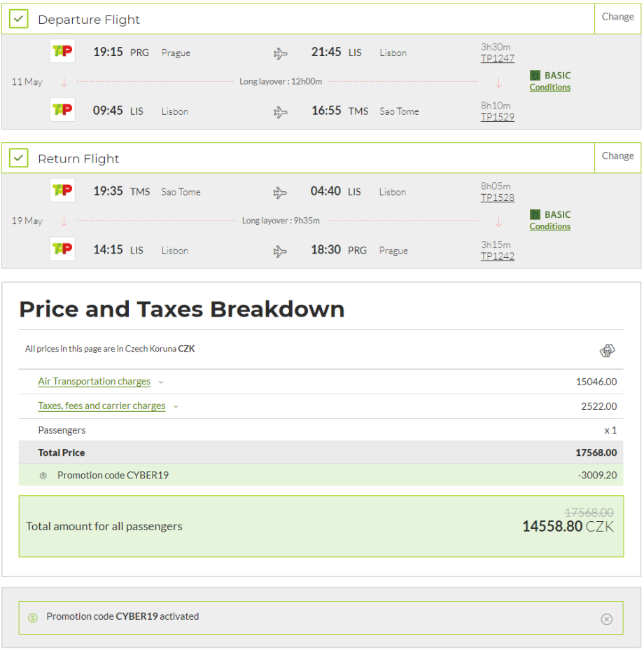Open Conditions for departure BASIC fare
This screenshot has width=644, height=650.
point(549,88)
